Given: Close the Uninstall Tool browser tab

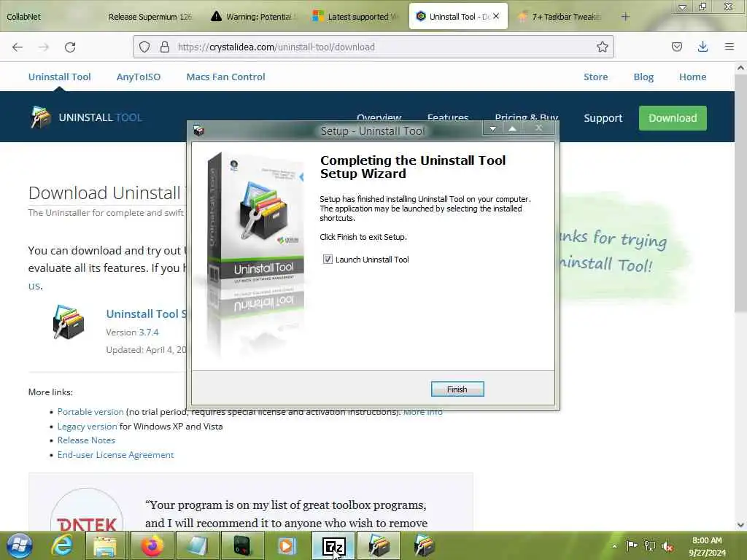Looking at the screenshot, I should (x=496, y=16).
